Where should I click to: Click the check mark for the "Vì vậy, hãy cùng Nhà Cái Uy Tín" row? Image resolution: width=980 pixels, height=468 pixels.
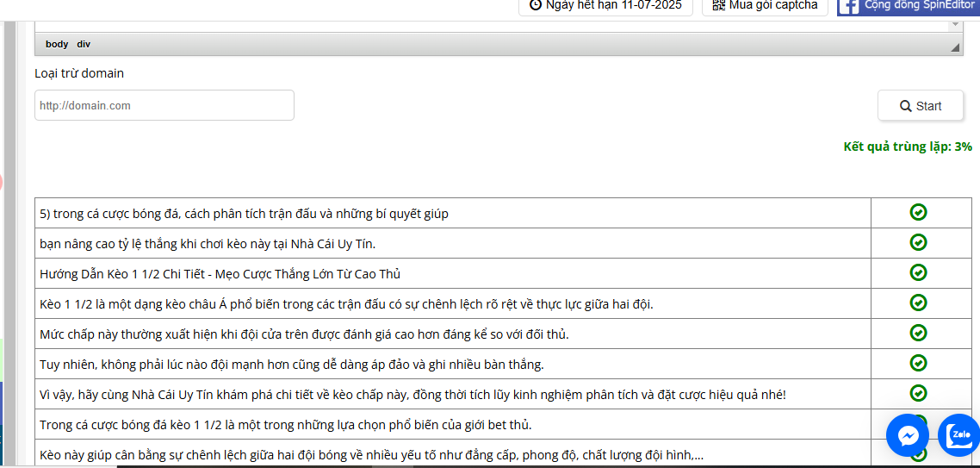point(918,394)
